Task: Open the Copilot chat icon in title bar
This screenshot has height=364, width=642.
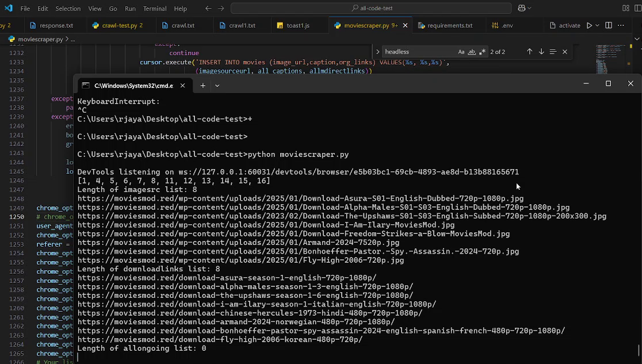Action: coord(521,8)
